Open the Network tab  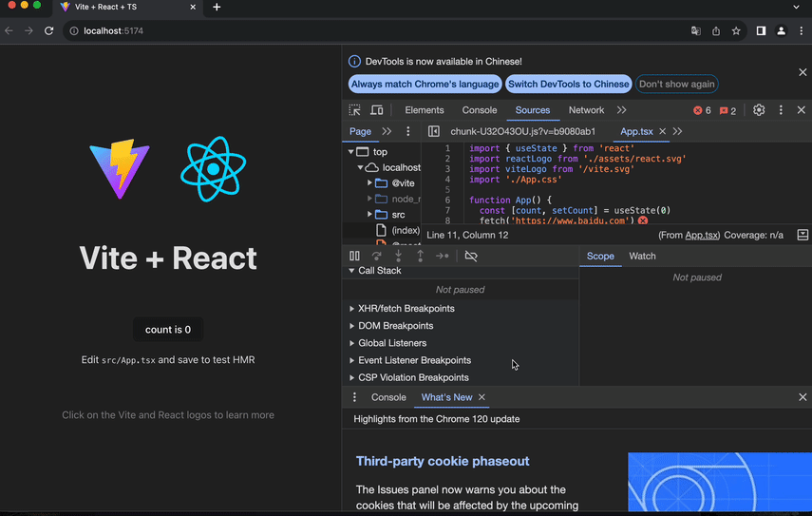tap(586, 110)
